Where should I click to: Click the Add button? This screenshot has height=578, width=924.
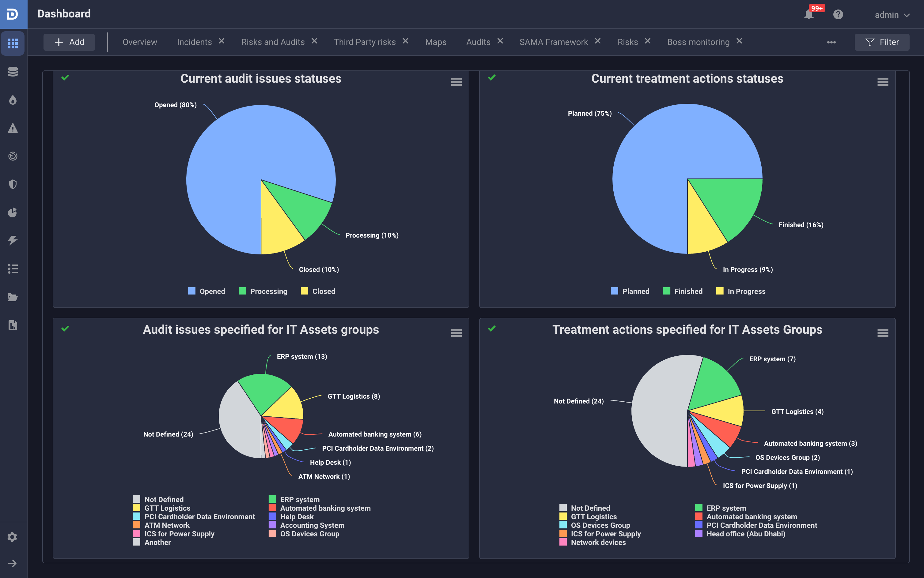[69, 42]
